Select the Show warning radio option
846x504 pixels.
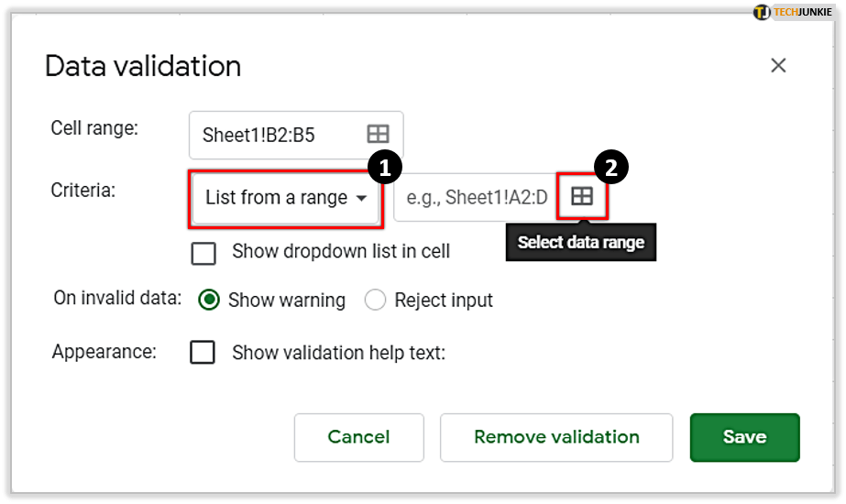[x=210, y=300]
